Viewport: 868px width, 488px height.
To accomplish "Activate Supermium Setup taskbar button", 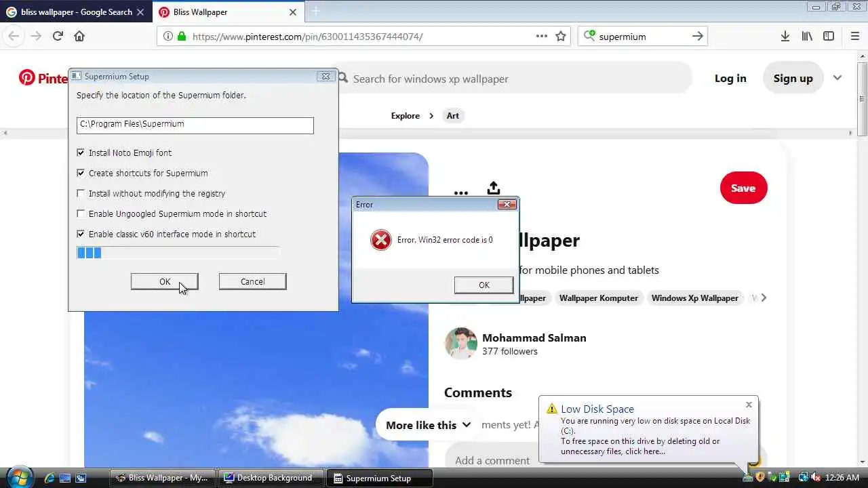I will [378, 478].
